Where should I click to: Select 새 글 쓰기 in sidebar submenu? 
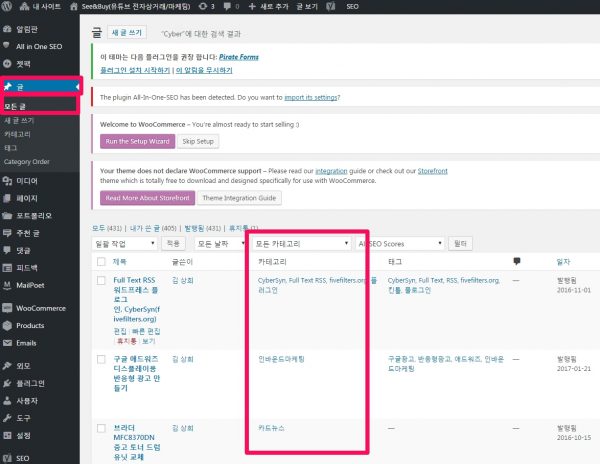(19, 120)
